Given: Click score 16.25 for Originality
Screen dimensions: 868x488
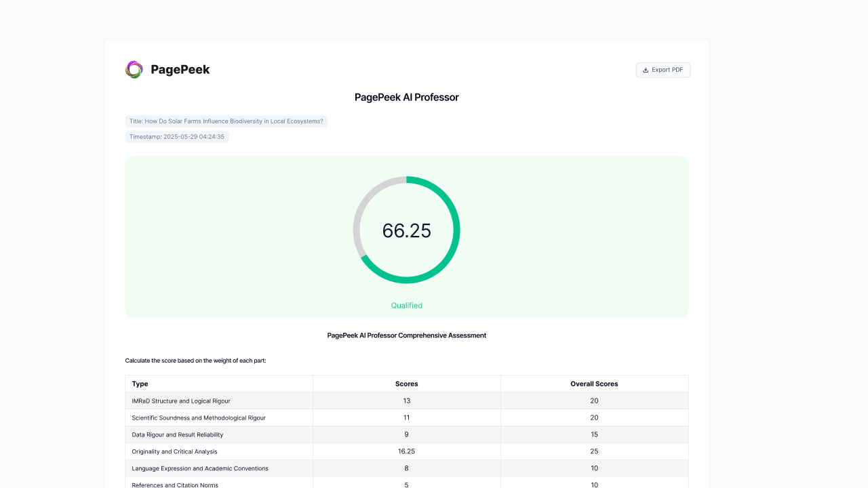Looking at the screenshot, I should [407, 451].
